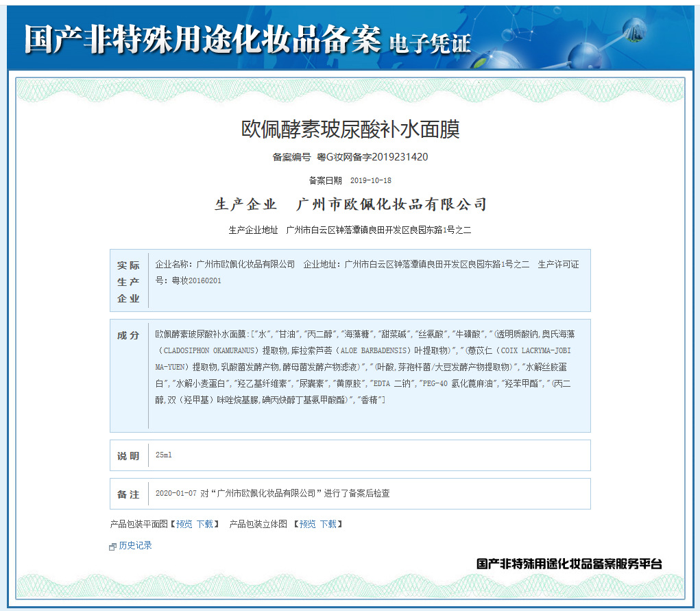Click the 备注 row label
Viewport: 700px width, 611px height.
pyautogui.click(x=128, y=494)
